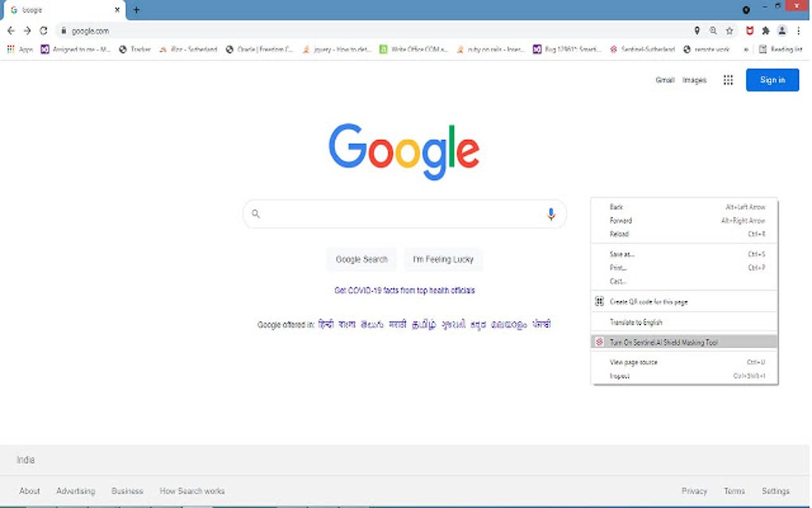Open Chrome's three-dot menu
Viewport: 812px width, 508px height.
tap(798, 30)
